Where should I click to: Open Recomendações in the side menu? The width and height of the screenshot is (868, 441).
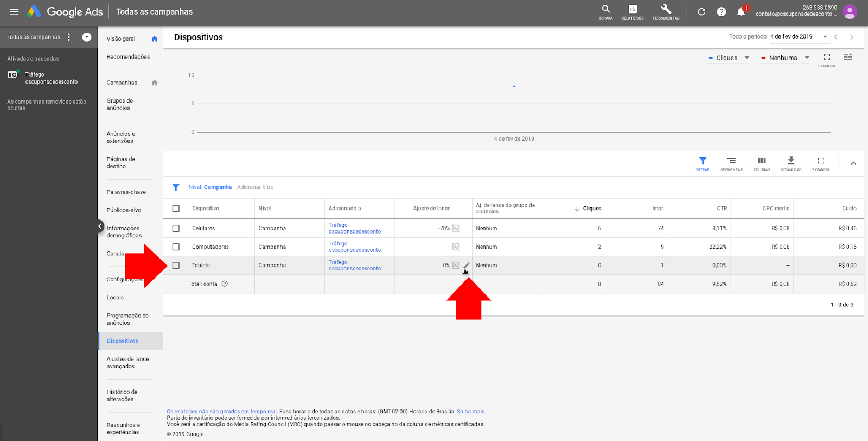point(128,57)
